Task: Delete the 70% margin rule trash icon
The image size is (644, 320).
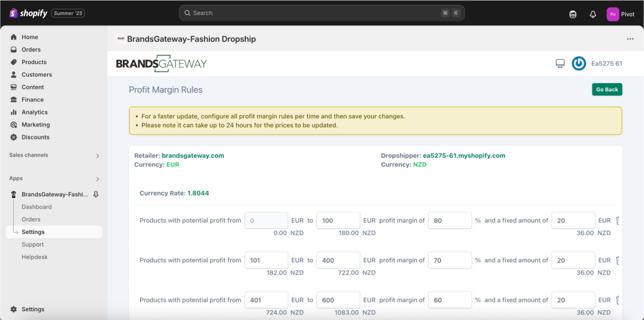Action: [618, 260]
